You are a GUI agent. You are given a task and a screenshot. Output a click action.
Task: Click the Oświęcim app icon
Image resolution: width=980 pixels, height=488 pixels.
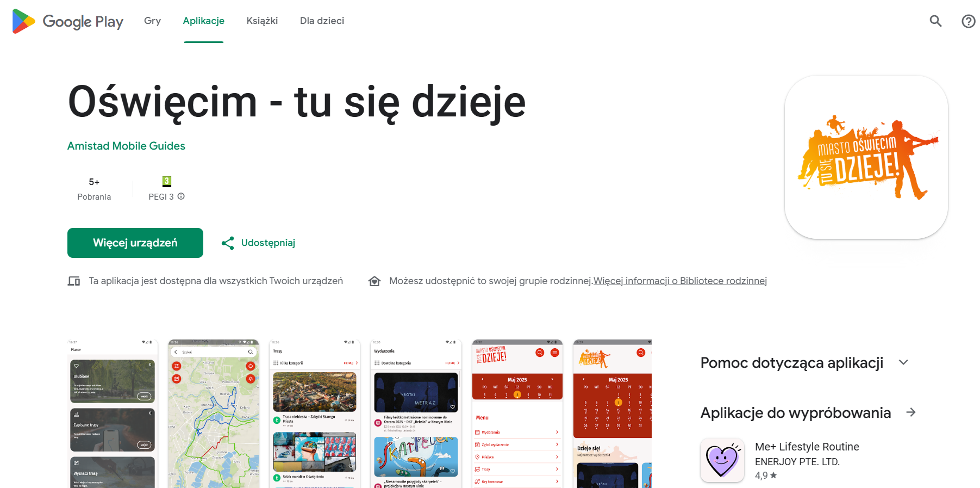coord(866,157)
